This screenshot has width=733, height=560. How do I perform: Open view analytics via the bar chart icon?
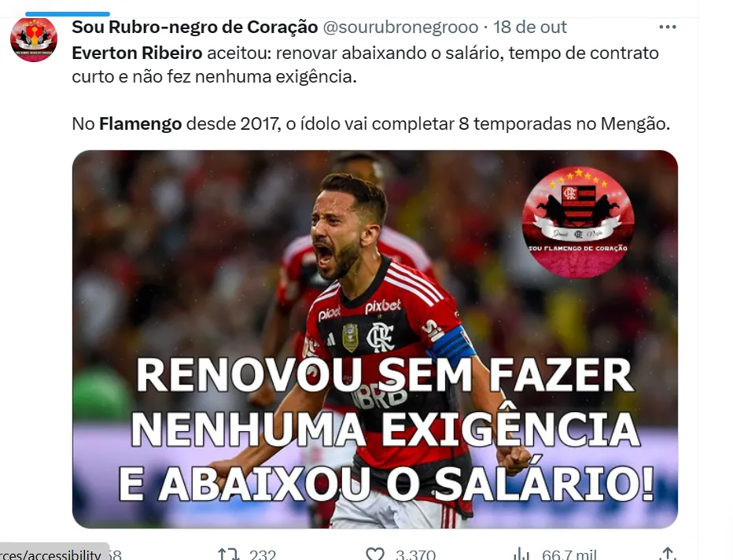(x=521, y=554)
